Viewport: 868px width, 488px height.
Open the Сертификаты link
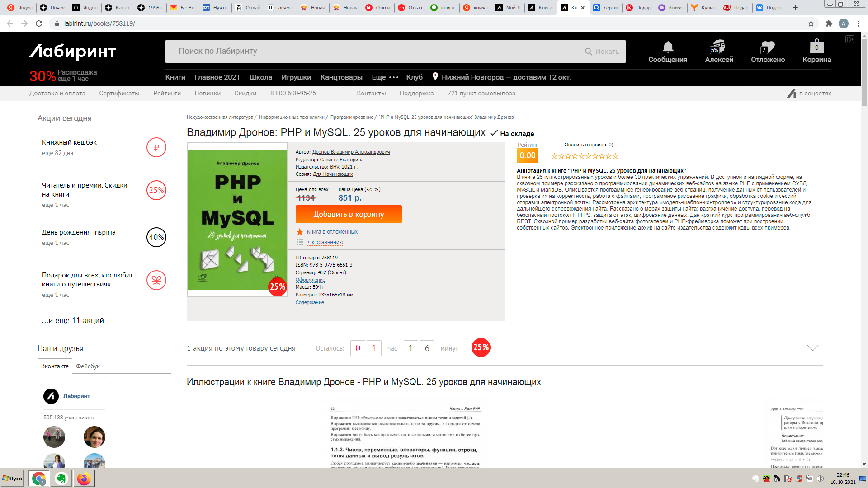click(119, 94)
